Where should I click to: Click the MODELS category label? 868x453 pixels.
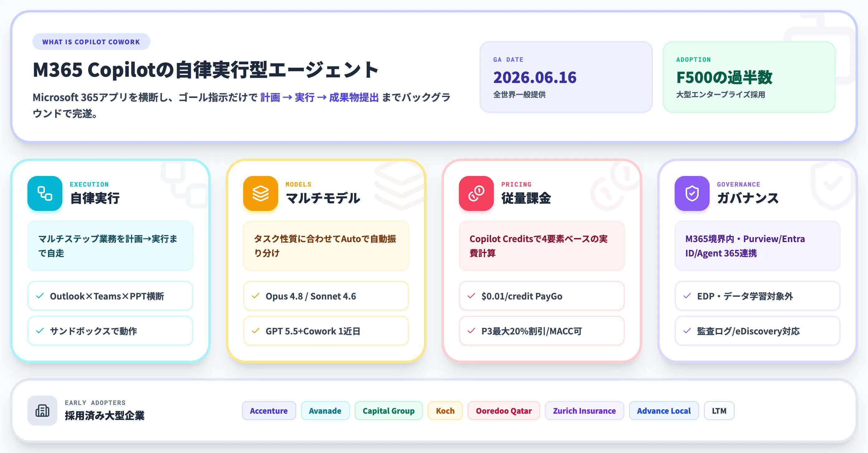[299, 184]
